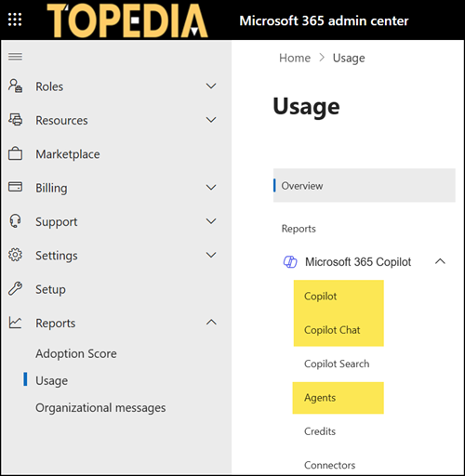Collapse the Microsoft 365 Copilot group chevron

click(440, 261)
